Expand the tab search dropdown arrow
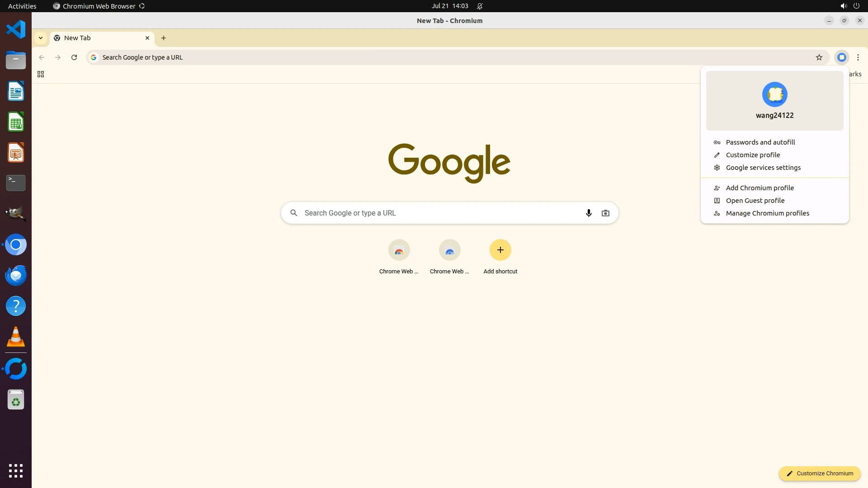The image size is (868, 488). pyautogui.click(x=41, y=38)
